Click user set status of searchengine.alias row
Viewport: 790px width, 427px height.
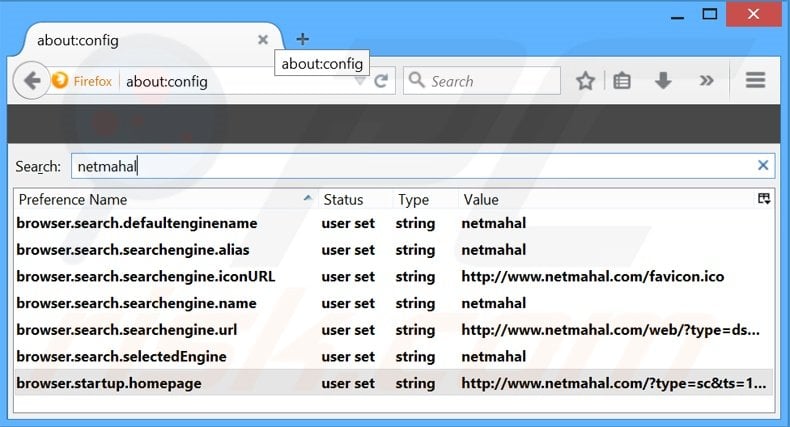tap(348, 250)
